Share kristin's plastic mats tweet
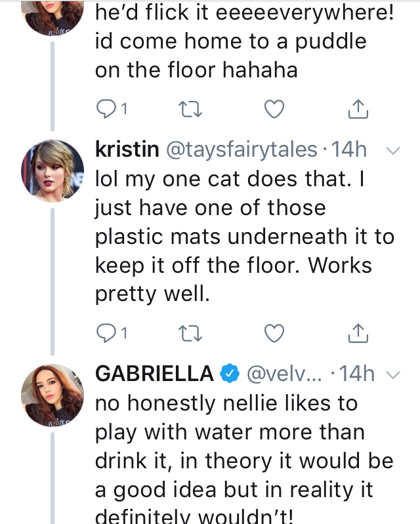This screenshot has height=524, width=420. click(x=358, y=333)
